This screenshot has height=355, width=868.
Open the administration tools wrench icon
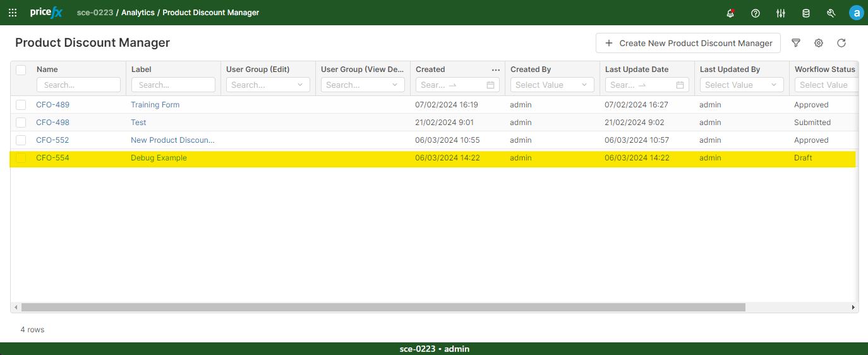click(831, 13)
